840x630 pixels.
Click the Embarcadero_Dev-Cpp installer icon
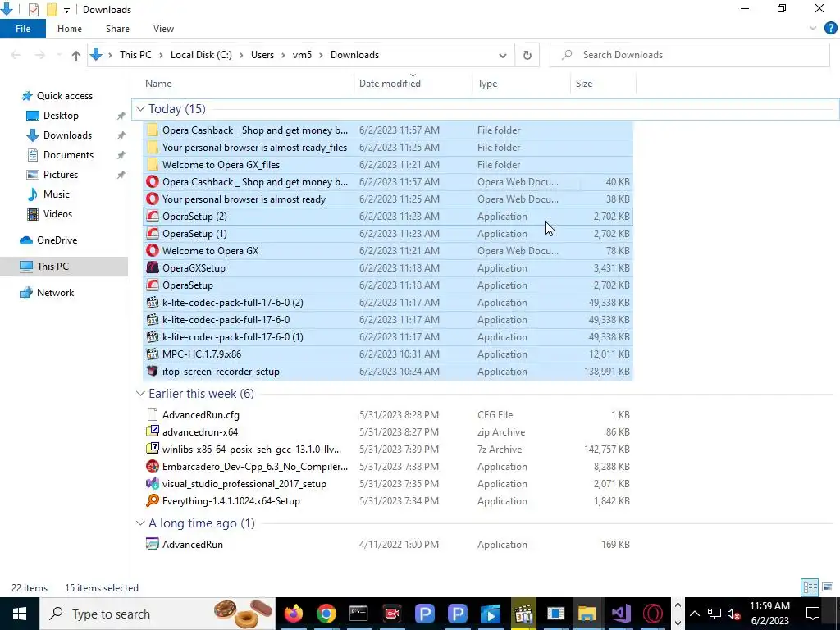153,467
